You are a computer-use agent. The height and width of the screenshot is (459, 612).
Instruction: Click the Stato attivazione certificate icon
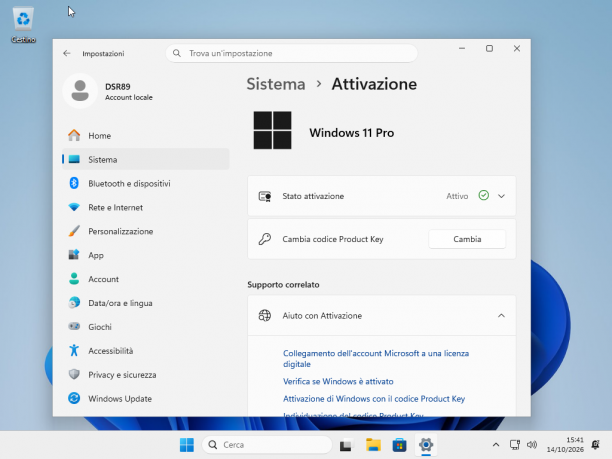[265, 196]
